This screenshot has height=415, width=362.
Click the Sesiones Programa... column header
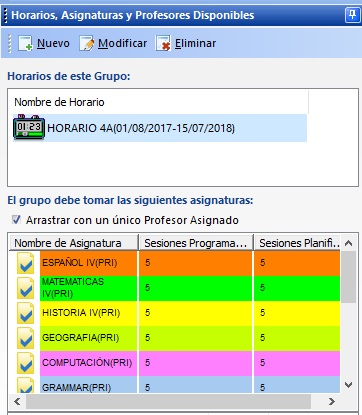click(x=196, y=243)
